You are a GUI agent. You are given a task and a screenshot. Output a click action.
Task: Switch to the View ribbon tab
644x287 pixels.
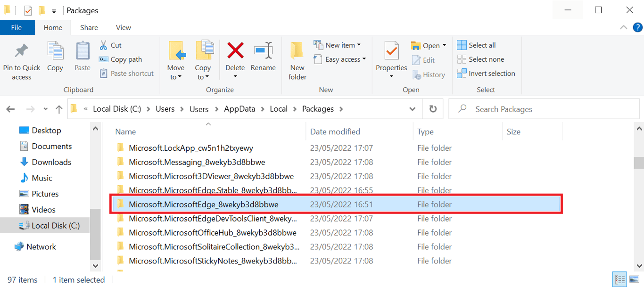tap(123, 27)
